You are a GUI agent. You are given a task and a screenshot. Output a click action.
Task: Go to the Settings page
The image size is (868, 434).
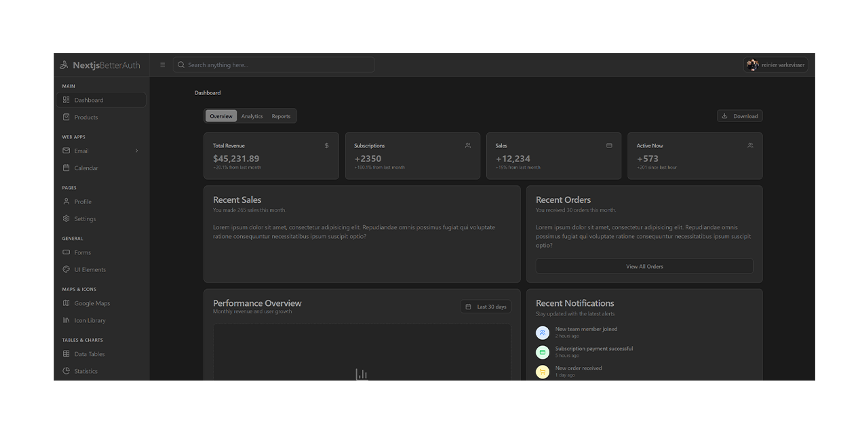pos(85,219)
